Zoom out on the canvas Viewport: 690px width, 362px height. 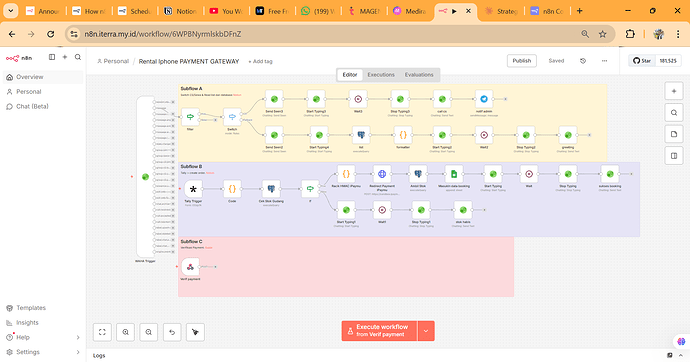(x=149, y=332)
